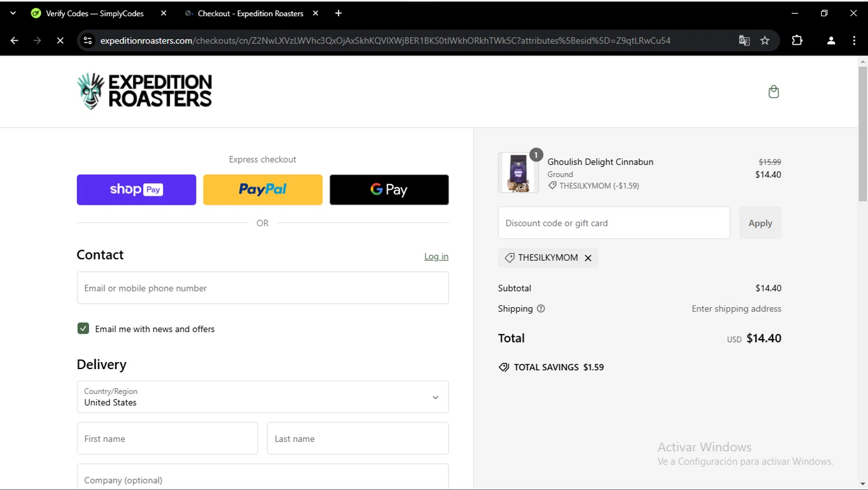Viewport: 868px width, 490px height.
Task: Click the Subtotal $14.40 amount
Action: pyautogui.click(x=768, y=288)
